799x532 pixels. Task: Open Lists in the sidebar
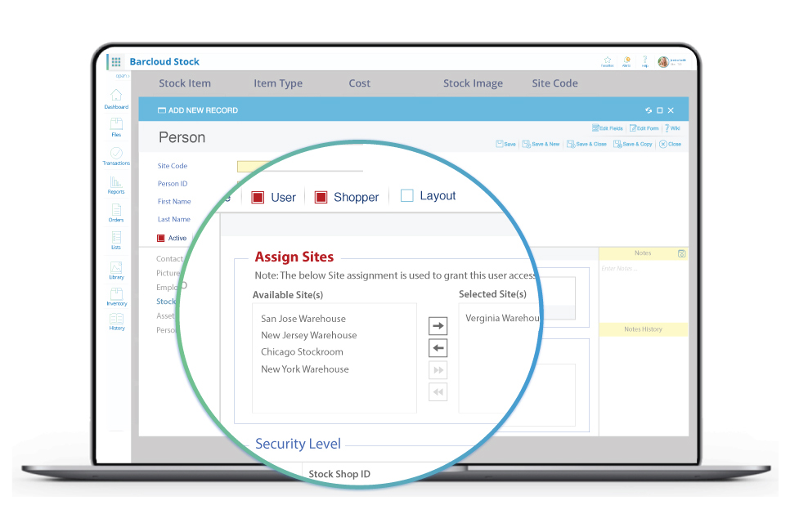116,240
